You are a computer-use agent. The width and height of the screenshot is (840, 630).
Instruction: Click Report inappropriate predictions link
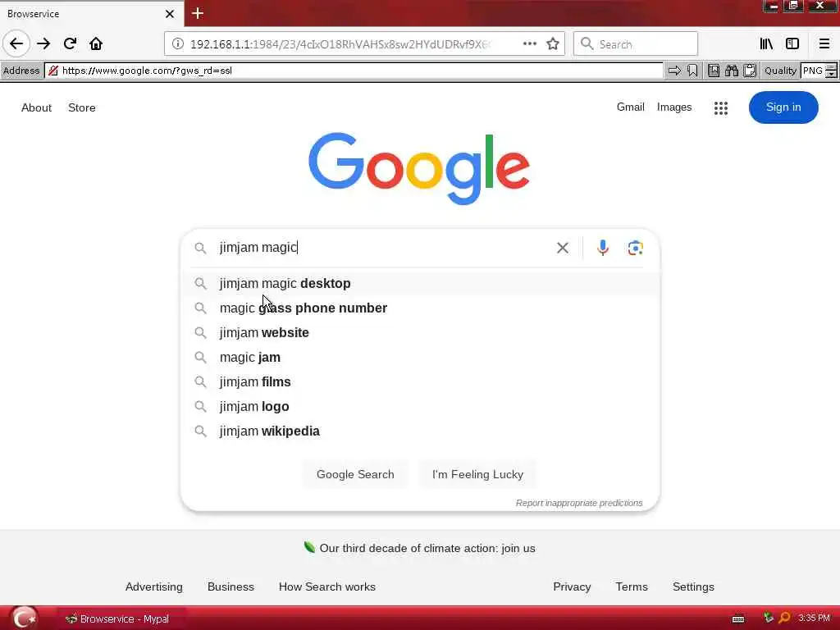579,503
